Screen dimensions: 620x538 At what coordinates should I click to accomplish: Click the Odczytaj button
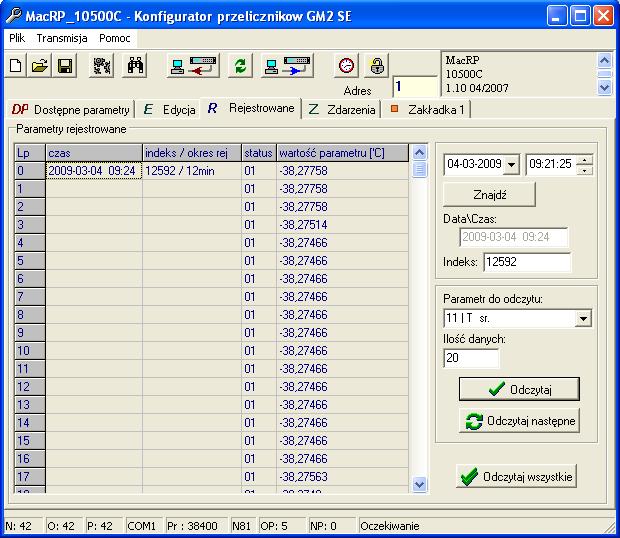[x=519, y=389]
